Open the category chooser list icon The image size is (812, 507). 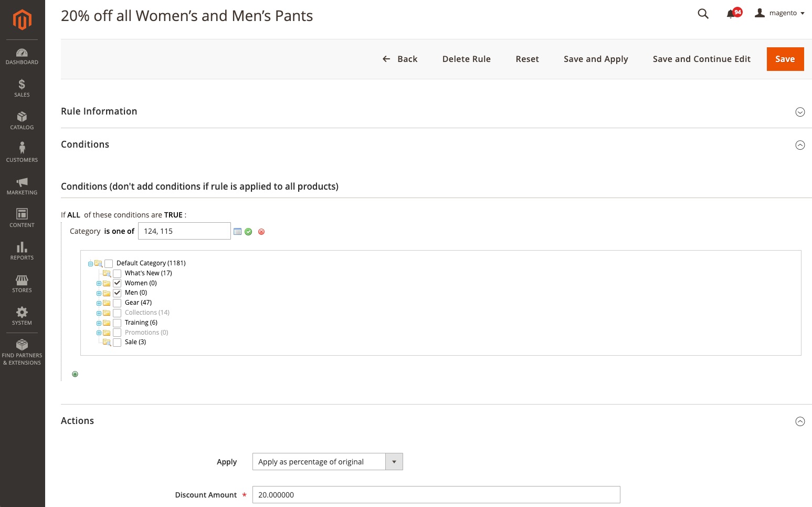click(x=237, y=232)
